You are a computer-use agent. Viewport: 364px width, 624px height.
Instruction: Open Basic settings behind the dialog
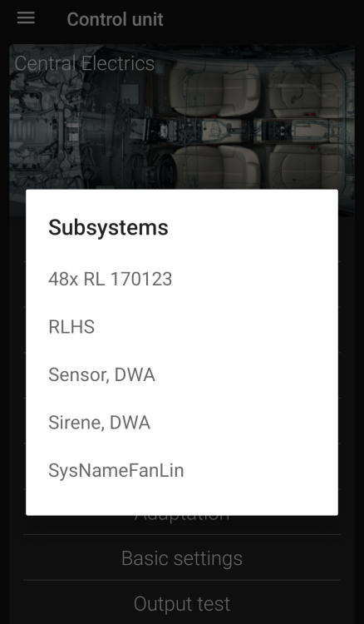(x=182, y=558)
